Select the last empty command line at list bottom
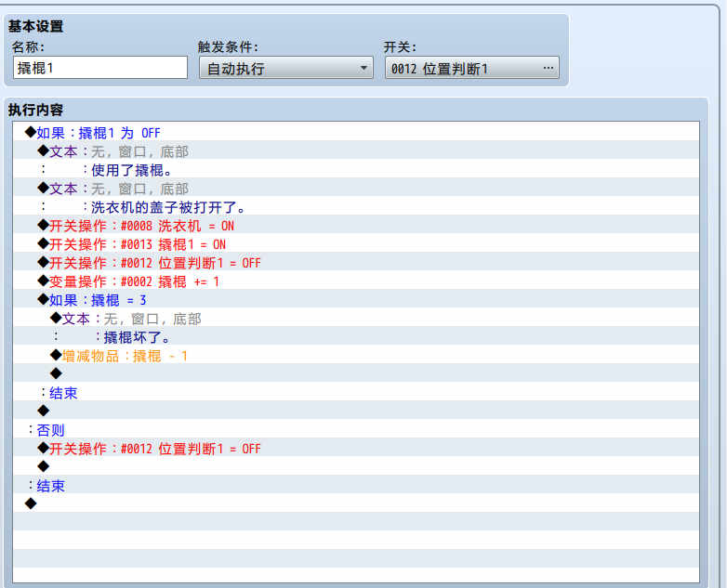Image resolution: width=727 pixels, height=588 pixels. tap(356, 503)
